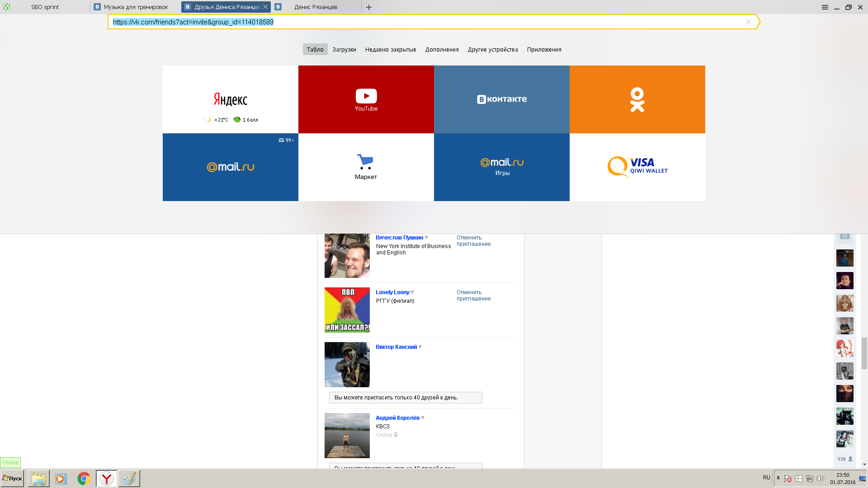This screenshot has height=488, width=868.
Task: Open the file explorer taskbar icon
Action: coord(39,479)
